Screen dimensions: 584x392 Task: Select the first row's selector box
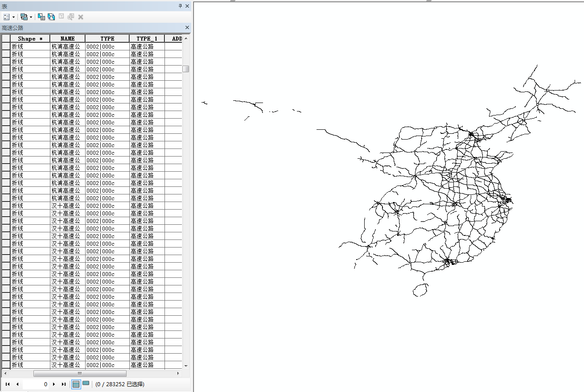pos(6,46)
